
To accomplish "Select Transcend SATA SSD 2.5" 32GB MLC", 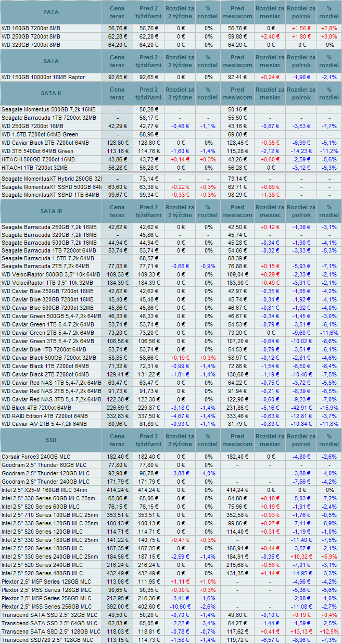I will point(49,615).
